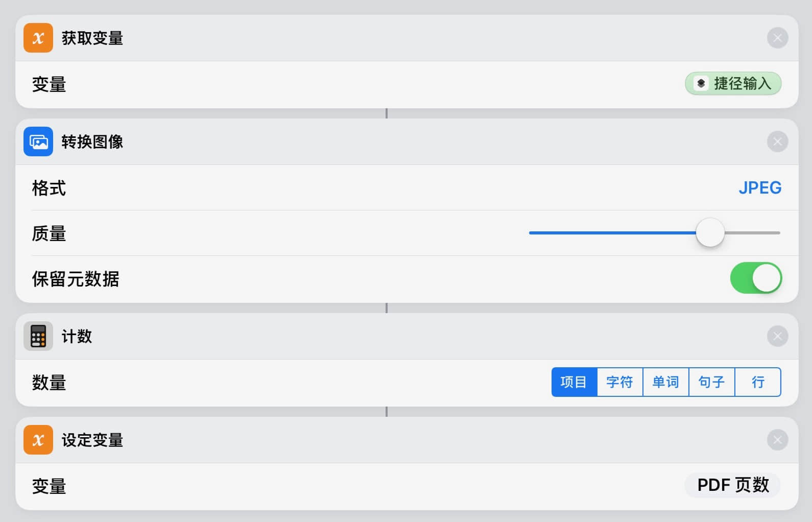Delete the 计数 action

point(777,336)
